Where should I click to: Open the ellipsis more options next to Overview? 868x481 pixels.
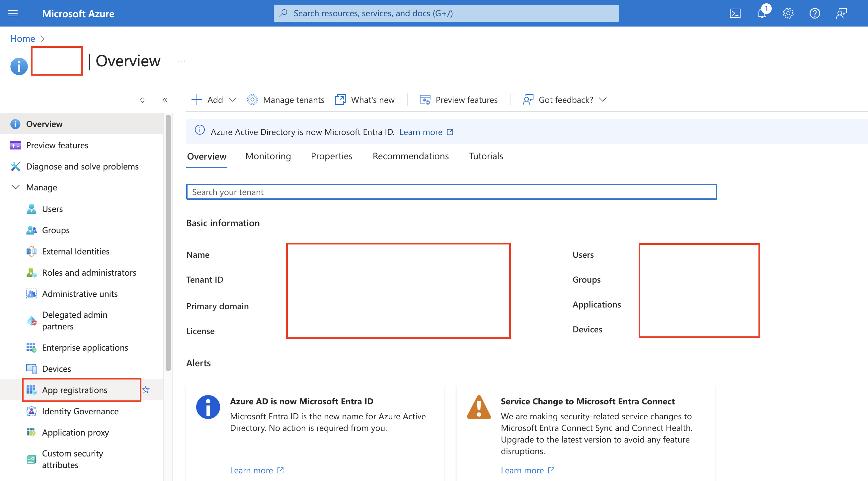click(182, 61)
